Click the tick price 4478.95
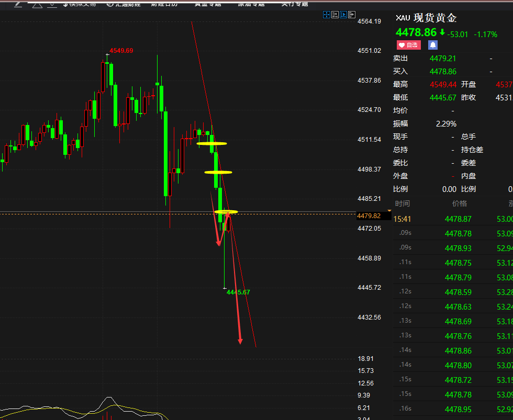This screenshot has height=420, width=513. point(458,410)
